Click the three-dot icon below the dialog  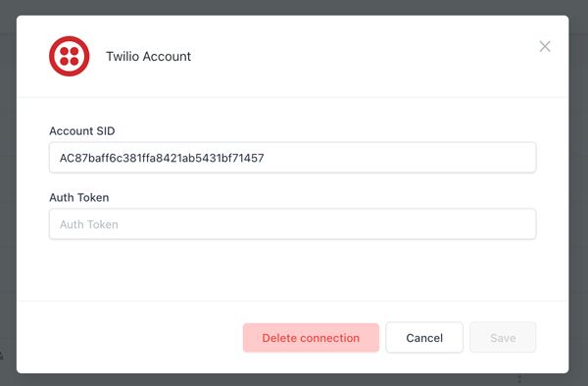[519, 379]
